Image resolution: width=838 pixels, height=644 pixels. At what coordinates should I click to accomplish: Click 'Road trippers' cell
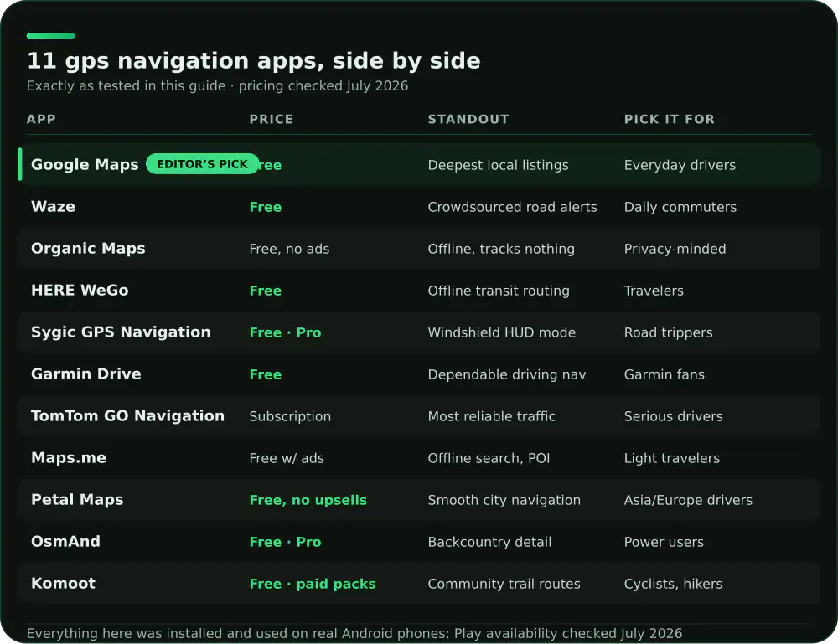(x=668, y=332)
